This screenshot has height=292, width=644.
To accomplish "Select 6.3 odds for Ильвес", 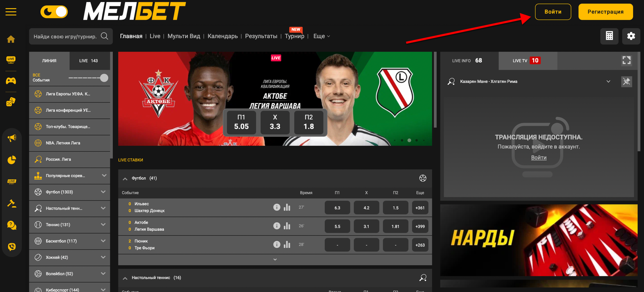I will (x=337, y=208).
